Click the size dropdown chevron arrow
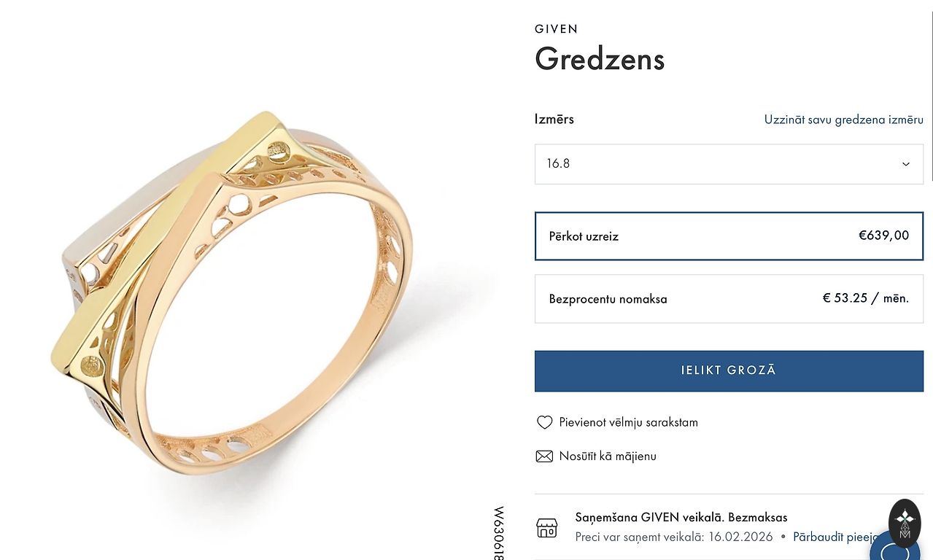 pyautogui.click(x=906, y=164)
